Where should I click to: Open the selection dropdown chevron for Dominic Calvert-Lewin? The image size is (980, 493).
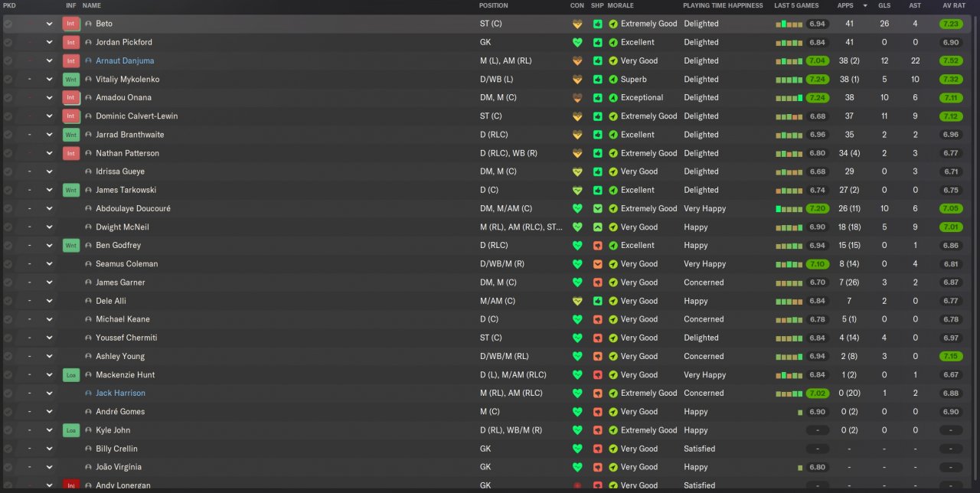point(49,116)
